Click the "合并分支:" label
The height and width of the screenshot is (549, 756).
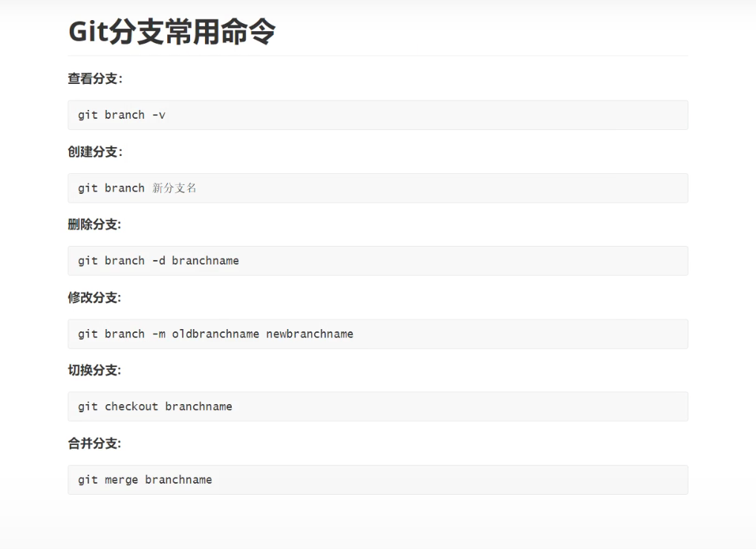[94, 444]
